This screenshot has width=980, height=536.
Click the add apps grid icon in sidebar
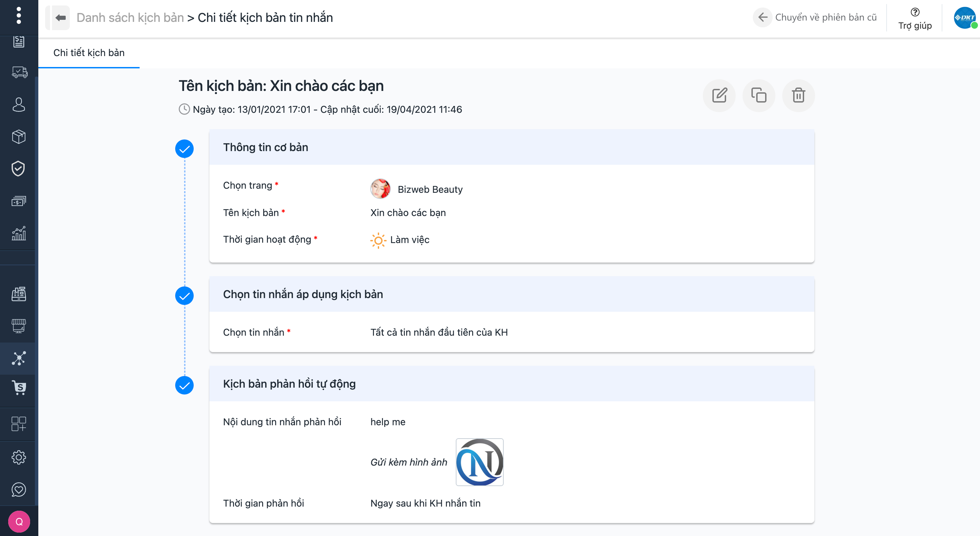(x=18, y=424)
